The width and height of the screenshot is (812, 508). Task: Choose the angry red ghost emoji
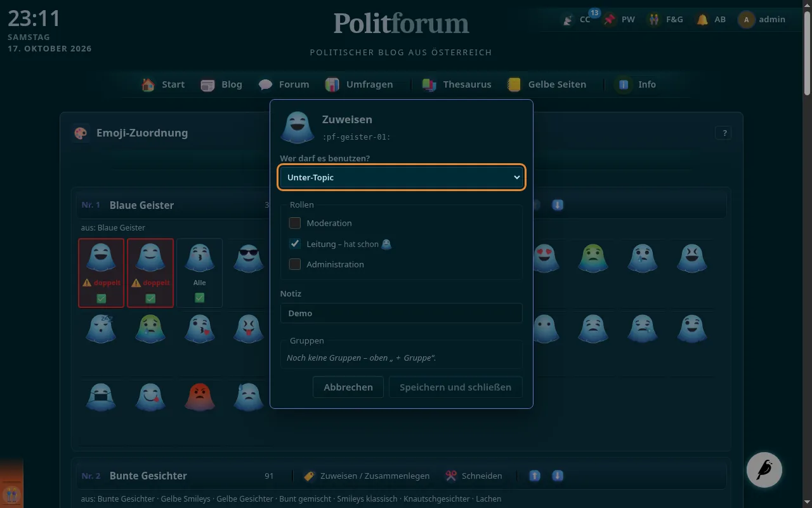click(x=199, y=397)
